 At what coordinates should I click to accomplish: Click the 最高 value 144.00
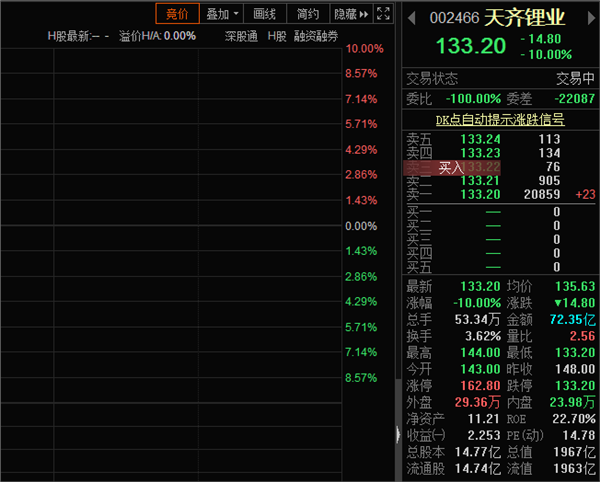[480, 352]
